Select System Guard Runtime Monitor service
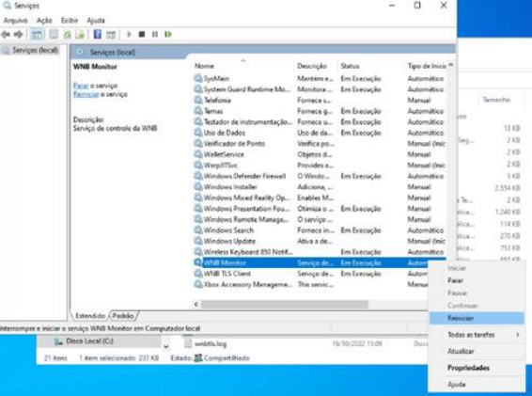 coord(319,89)
